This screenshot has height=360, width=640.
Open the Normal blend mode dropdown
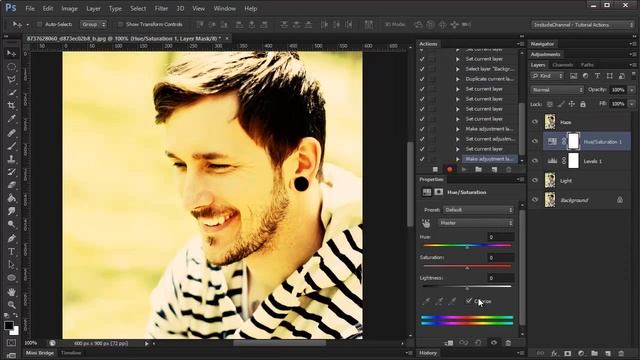[x=557, y=90]
